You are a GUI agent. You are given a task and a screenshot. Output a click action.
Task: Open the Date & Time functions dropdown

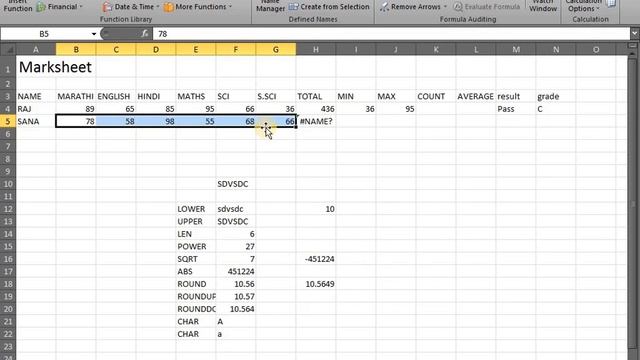click(x=131, y=7)
